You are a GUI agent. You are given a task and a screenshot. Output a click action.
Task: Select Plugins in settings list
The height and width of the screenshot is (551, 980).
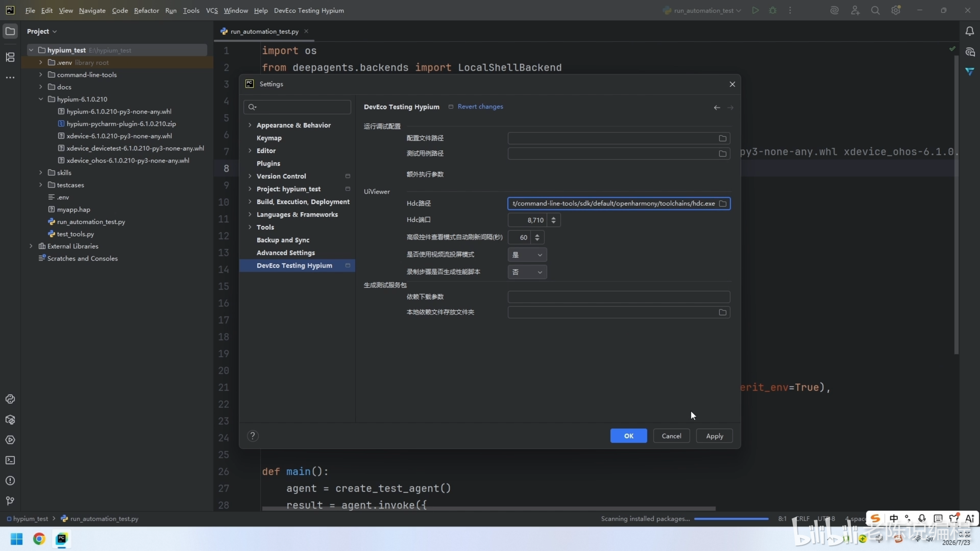[268, 163]
